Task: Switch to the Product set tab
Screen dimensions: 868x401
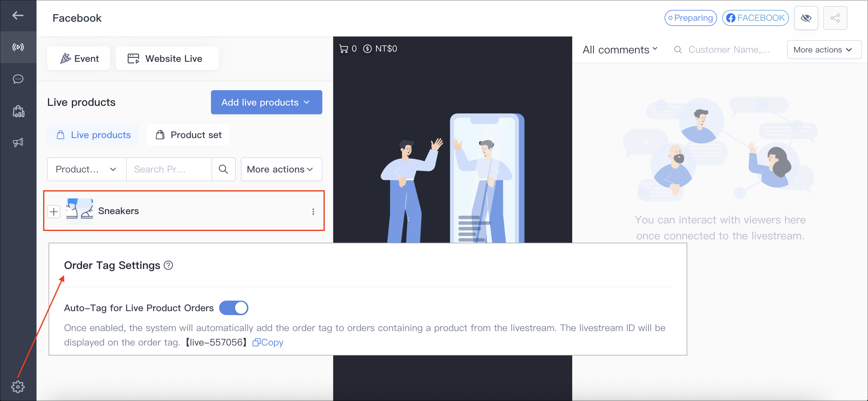Action: pyautogui.click(x=188, y=135)
